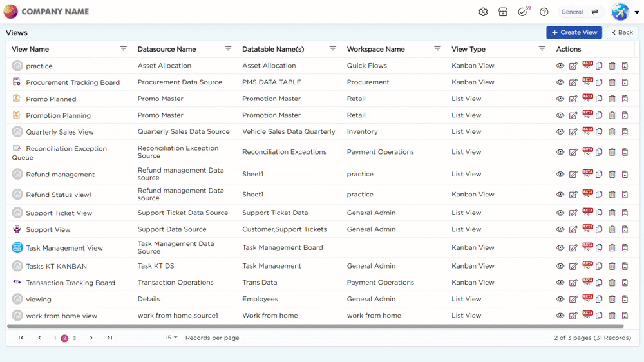Screen dimensions: 644x362
Task: Edit the viewing row
Action: [x=573, y=299]
